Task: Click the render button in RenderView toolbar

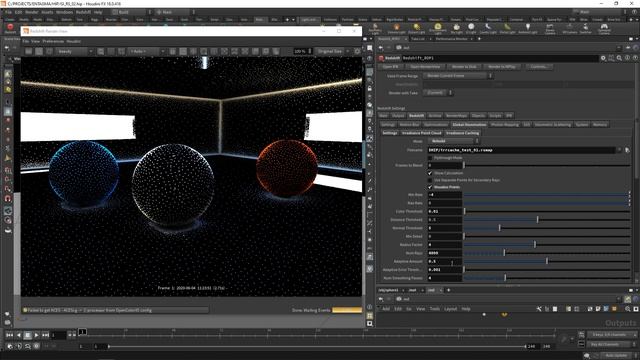Action: tap(29, 51)
